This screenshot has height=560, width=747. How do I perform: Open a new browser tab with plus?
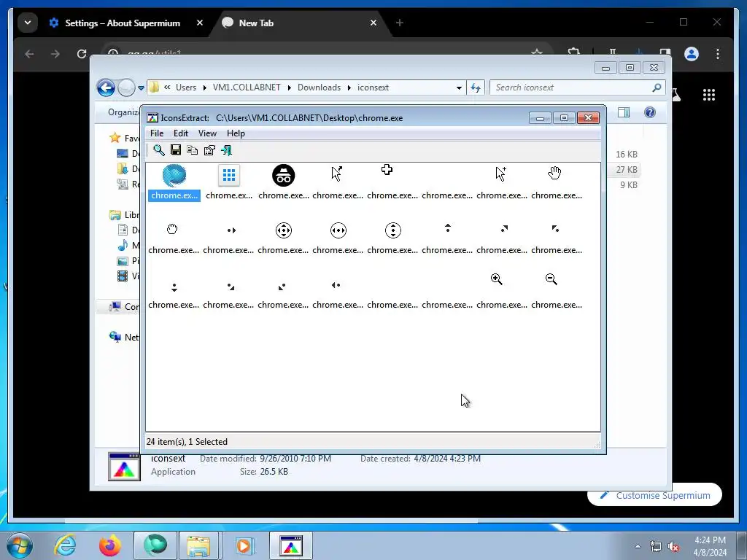(399, 23)
